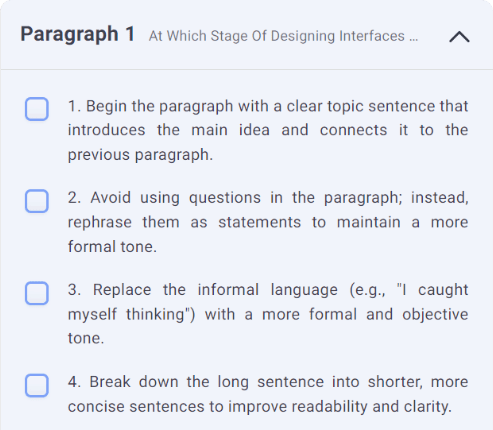Collapse Paragraph 1 using the chevron-up icon

click(x=459, y=37)
